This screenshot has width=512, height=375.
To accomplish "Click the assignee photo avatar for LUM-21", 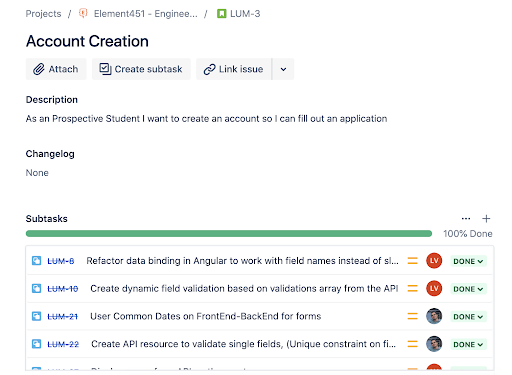I will 434,316.
